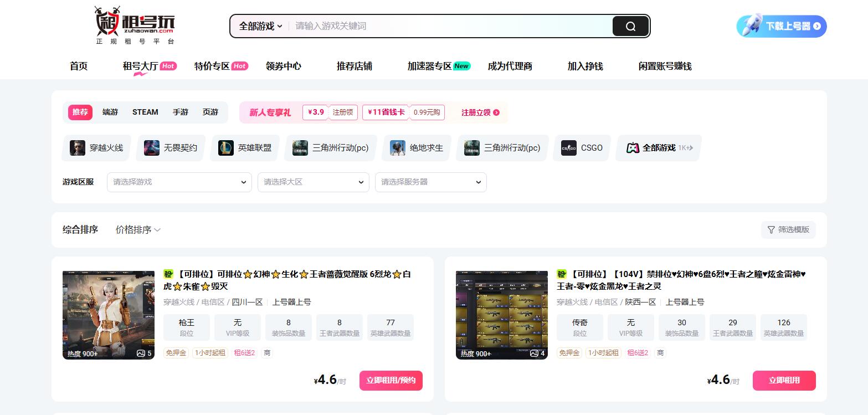Select the 页游 category tab
The width and height of the screenshot is (868, 415).
coord(210,112)
